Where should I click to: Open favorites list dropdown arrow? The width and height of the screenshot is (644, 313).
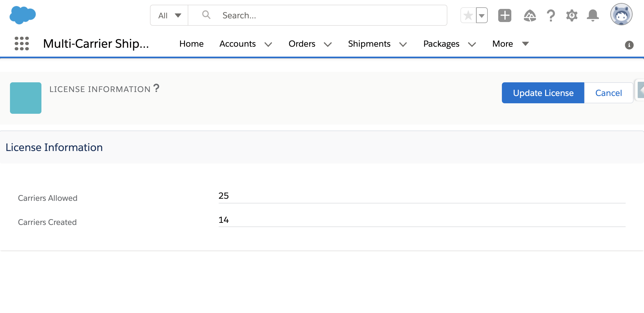click(482, 15)
